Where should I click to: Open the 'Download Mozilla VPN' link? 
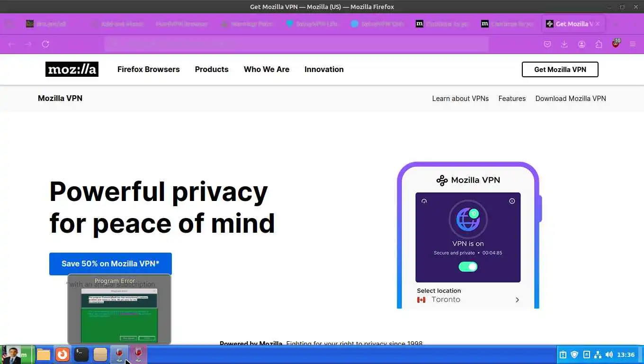coord(571,99)
